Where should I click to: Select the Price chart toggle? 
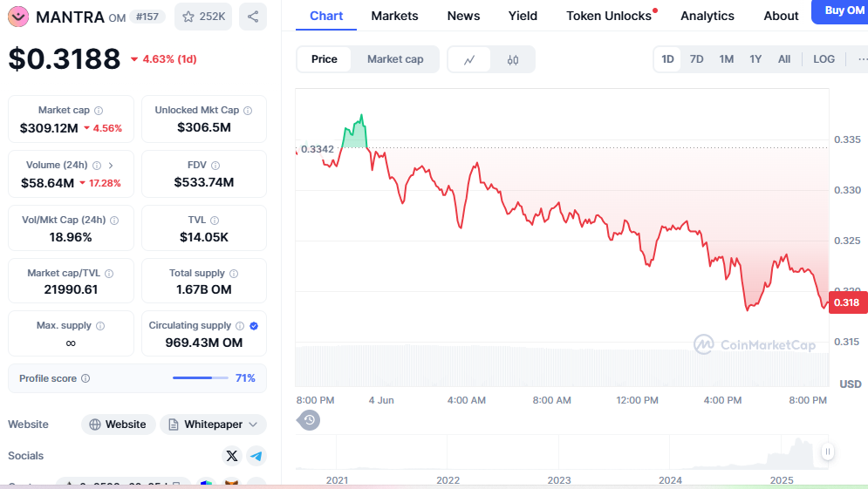324,59
